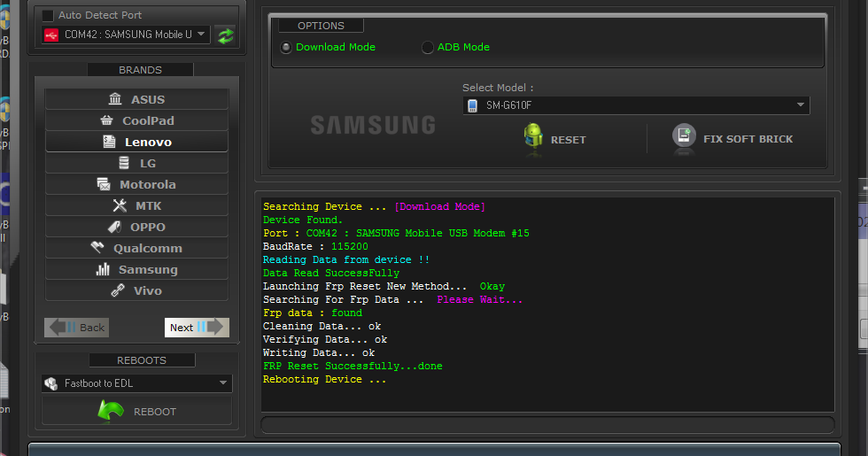Click 'Data Read SuccessFully' log line
Viewport: 868px width, 456px height.
click(331, 273)
